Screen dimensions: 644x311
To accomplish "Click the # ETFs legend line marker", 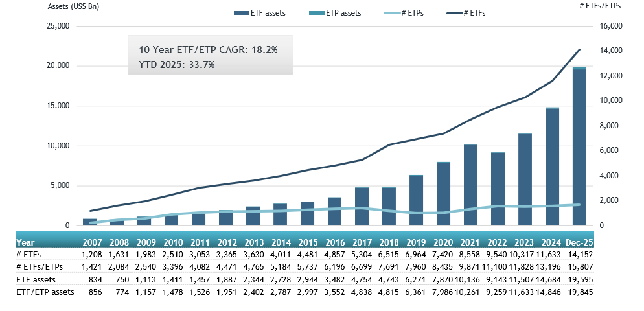I will coord(455,13).
